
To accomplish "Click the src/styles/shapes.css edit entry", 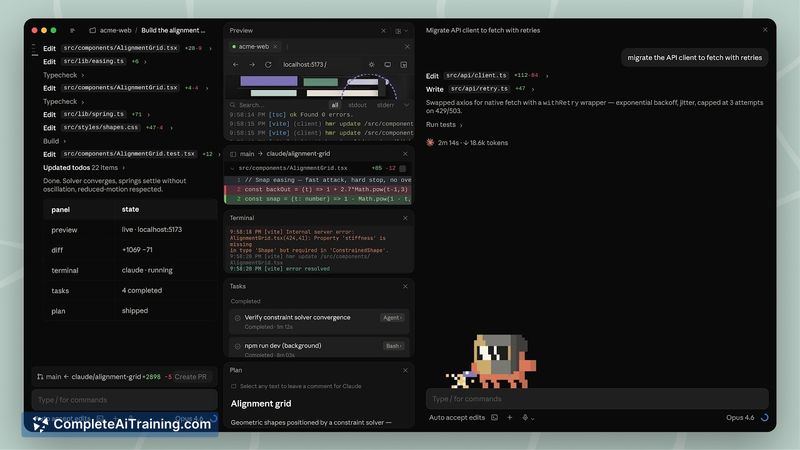I will click(101, 128).
